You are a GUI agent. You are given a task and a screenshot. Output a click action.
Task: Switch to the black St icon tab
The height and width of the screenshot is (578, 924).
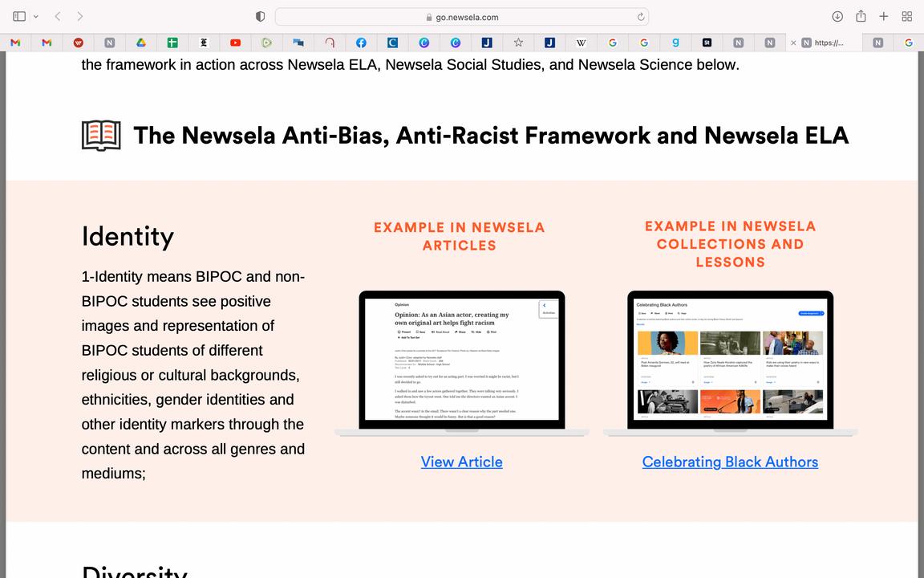[x=707, y=43]
